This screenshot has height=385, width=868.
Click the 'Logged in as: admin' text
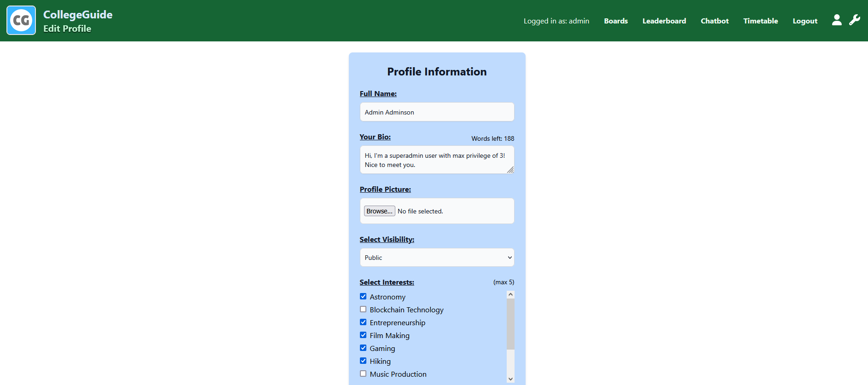pyautogui.click(x=556, y=21)
